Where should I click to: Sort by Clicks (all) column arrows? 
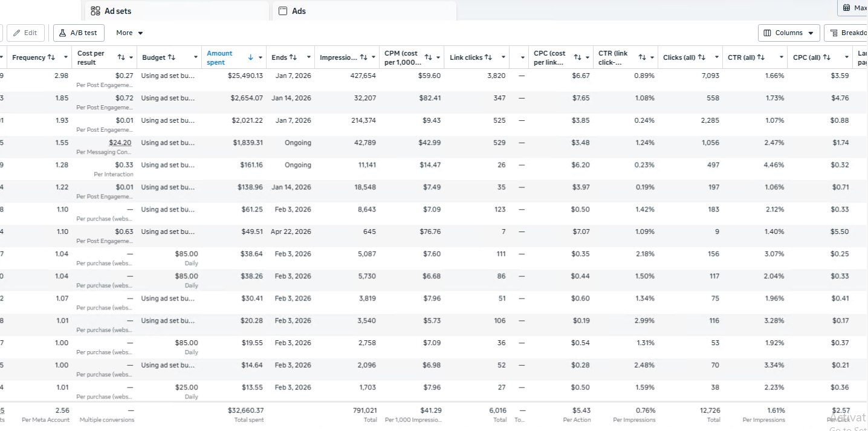(x=702, y=57)
